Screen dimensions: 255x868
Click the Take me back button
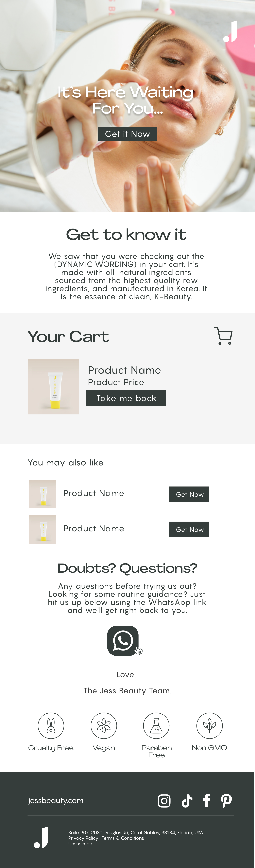point(126,398)
